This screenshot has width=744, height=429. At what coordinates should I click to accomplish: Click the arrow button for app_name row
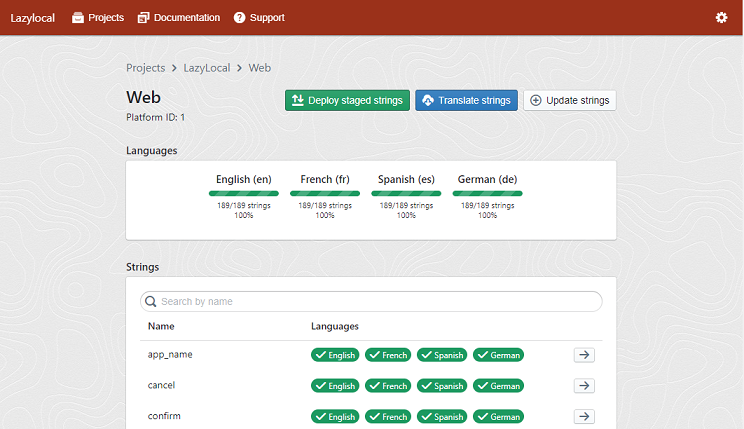584,355
